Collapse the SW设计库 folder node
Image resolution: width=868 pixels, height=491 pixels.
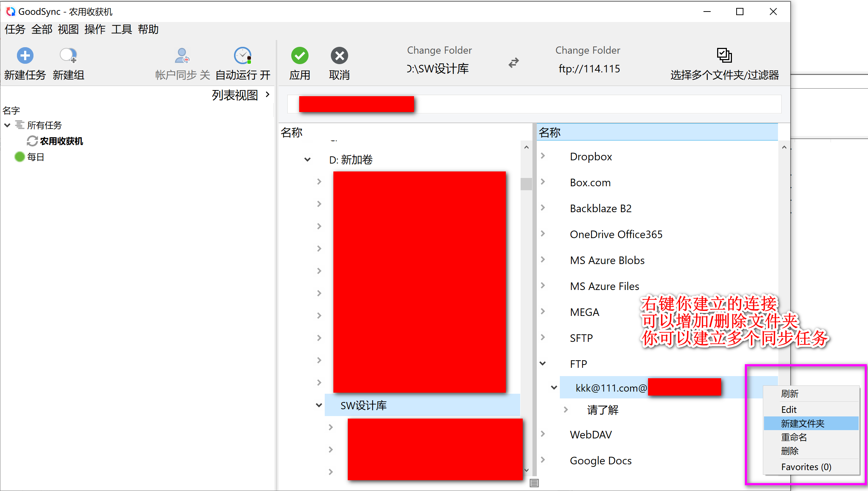click(319, 405)
